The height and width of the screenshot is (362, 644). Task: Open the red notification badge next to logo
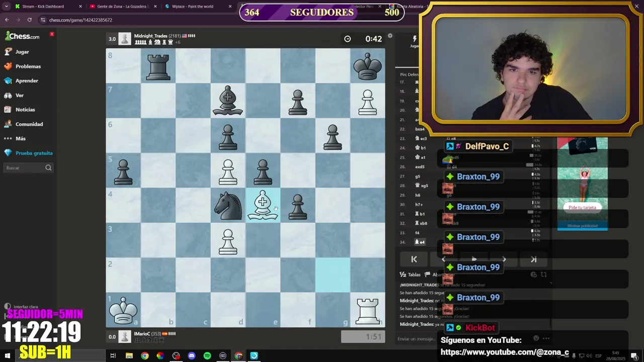point(52,34)
